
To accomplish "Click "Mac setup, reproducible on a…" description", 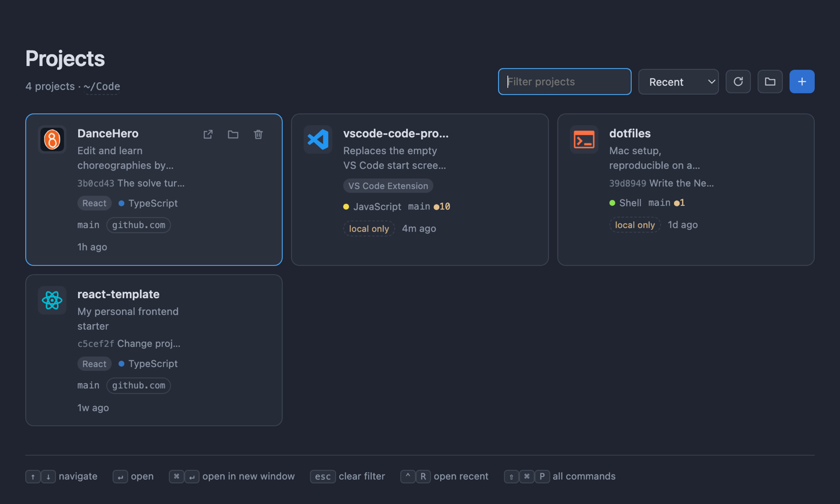I will pyautogui.click(x=655, y=158).
